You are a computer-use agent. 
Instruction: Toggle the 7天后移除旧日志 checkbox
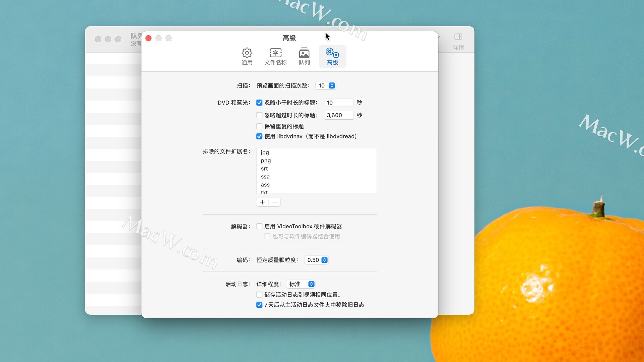tap(259, 305)
